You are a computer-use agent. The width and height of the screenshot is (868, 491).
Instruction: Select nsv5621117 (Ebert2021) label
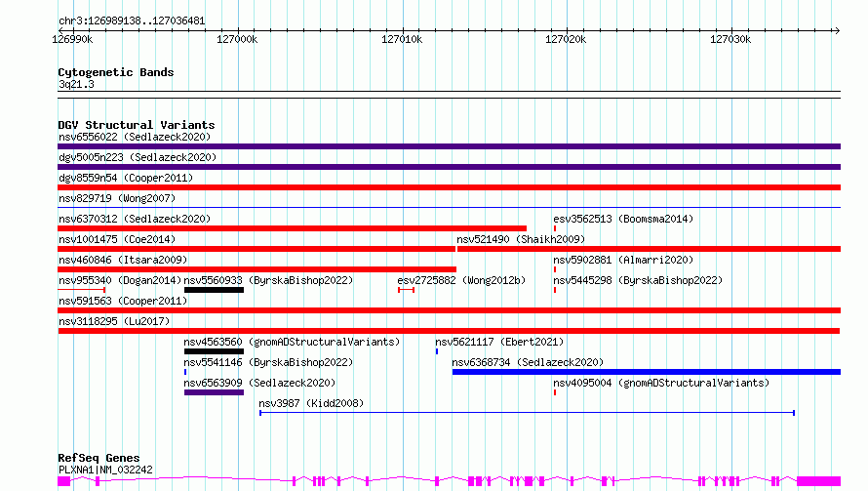pyautogui.click(x=499, y=342)
